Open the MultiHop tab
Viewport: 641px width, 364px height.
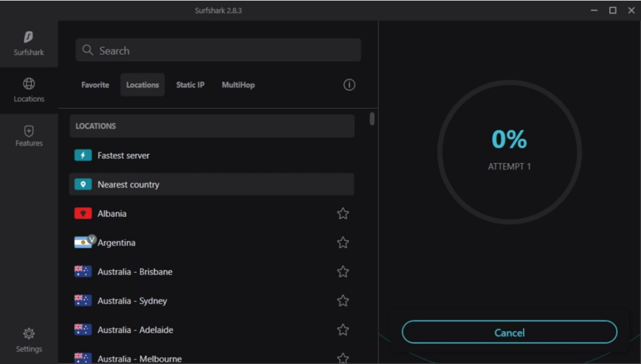(x=238, y=84)
